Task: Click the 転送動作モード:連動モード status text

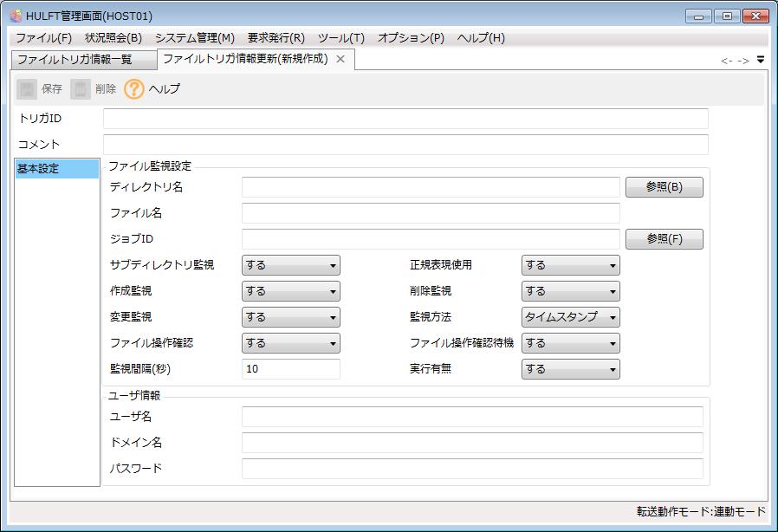Action: point(701,512)
